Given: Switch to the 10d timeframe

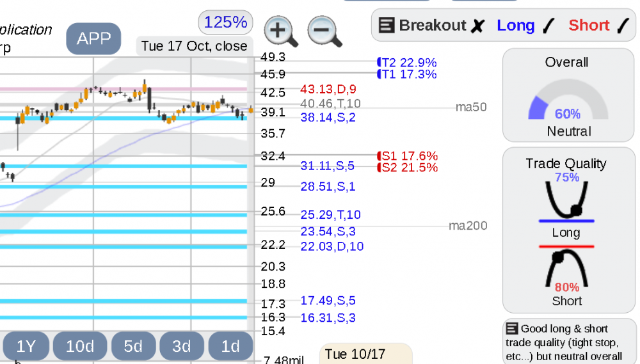Looking at the screenshot, I should tap(80, 346).
